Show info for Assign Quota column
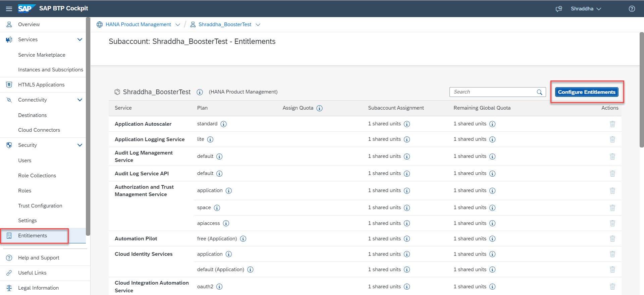This screenshot has width=644, height=295. point(319,108)
